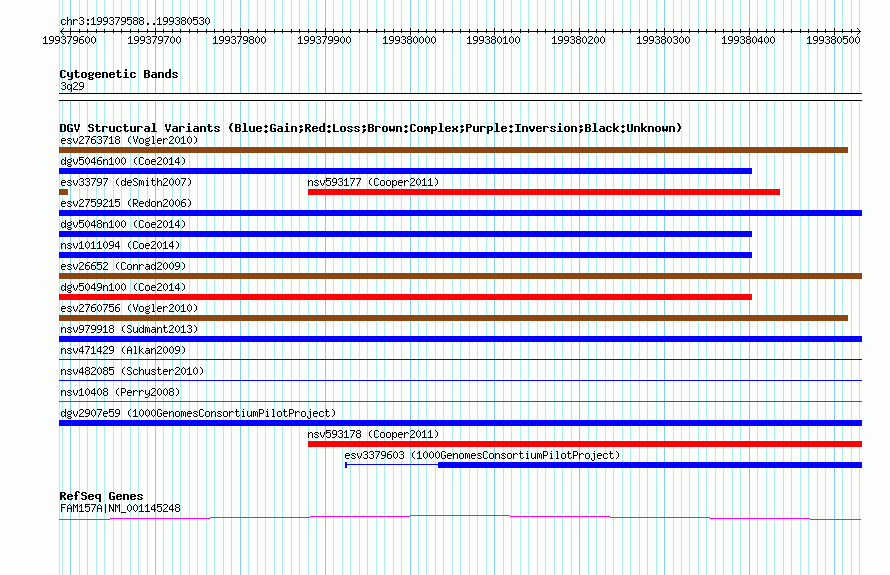Select the red nsv593177 loss bar

[x=544, y=192]
